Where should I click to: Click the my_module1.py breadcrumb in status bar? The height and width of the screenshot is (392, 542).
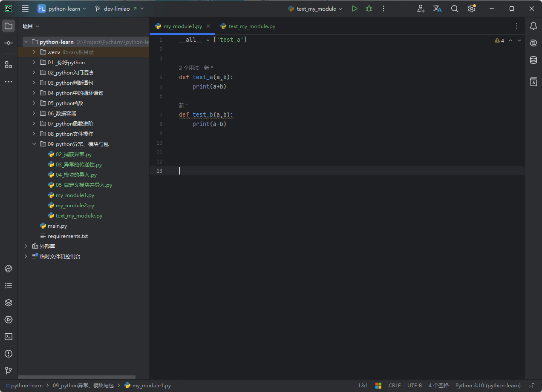(148, 386)
